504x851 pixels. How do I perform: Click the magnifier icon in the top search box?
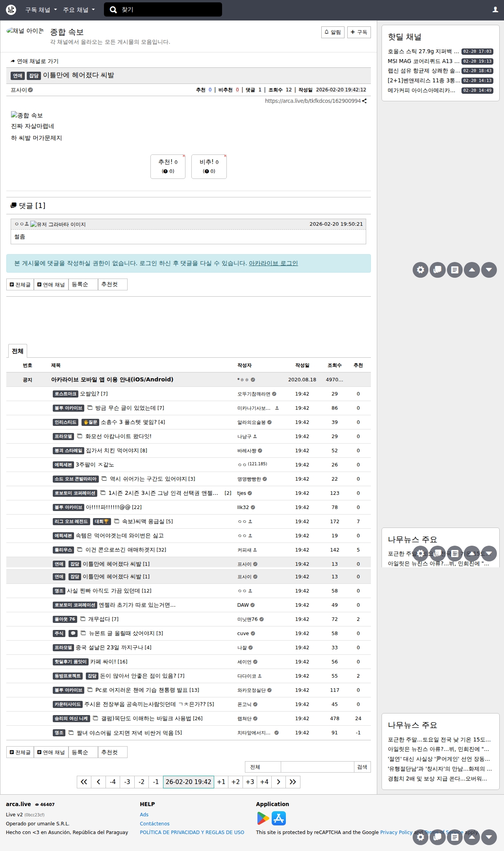pos(113,10)
